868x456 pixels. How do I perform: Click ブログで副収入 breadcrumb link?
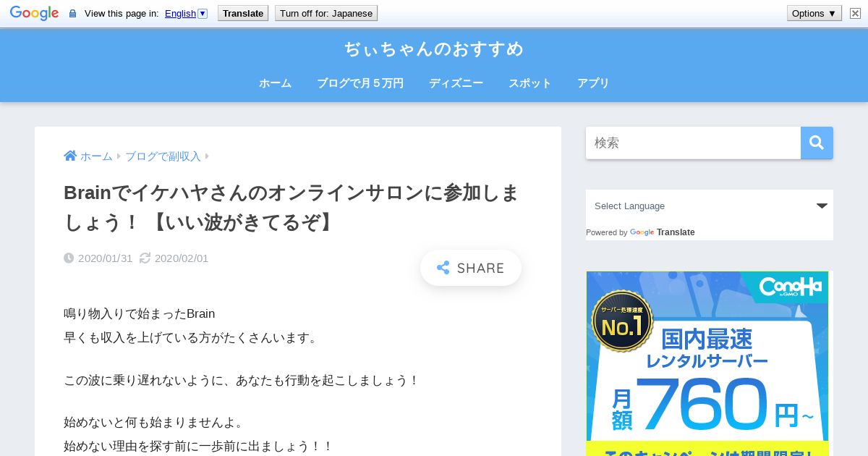pyautogui.click(x=163, y=156)
